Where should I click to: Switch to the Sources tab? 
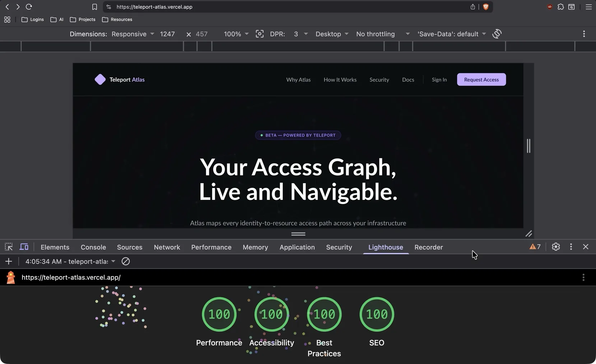click(130, 247)
